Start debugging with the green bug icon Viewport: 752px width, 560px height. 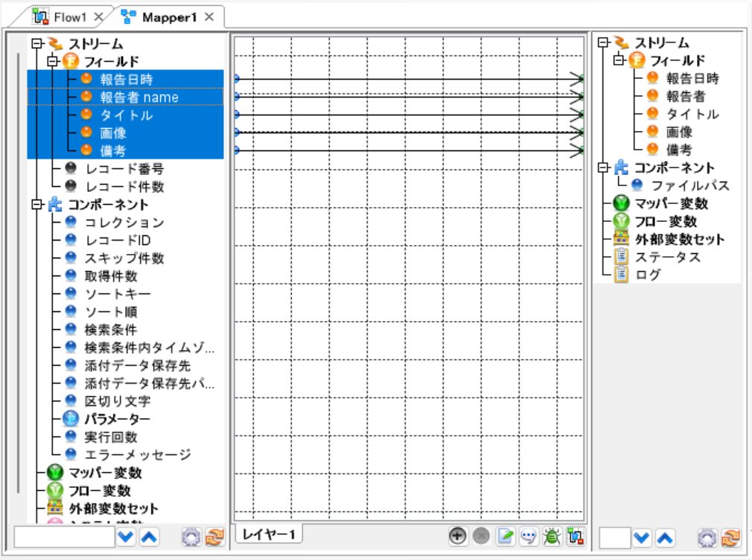click(x=552, y=536)
